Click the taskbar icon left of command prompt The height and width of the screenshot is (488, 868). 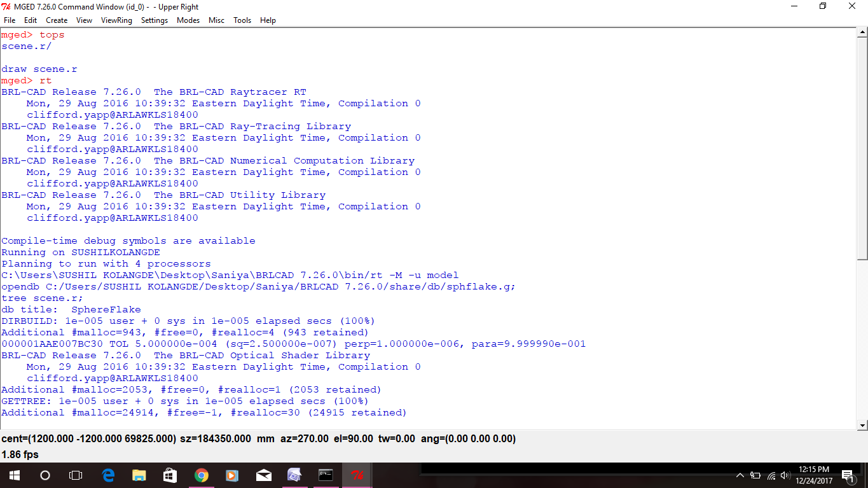click(294, 475)
